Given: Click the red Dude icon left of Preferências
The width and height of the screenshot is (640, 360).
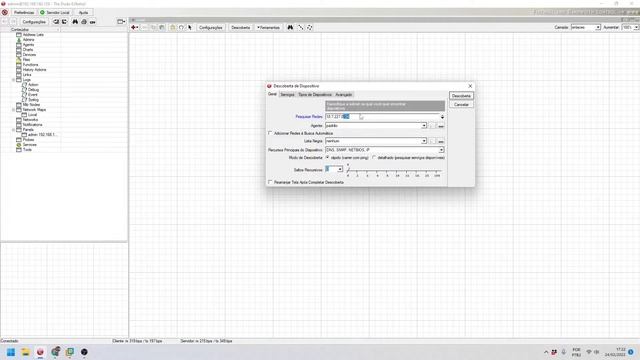Looking at the screenshot, I should click(x=5, y=12).
